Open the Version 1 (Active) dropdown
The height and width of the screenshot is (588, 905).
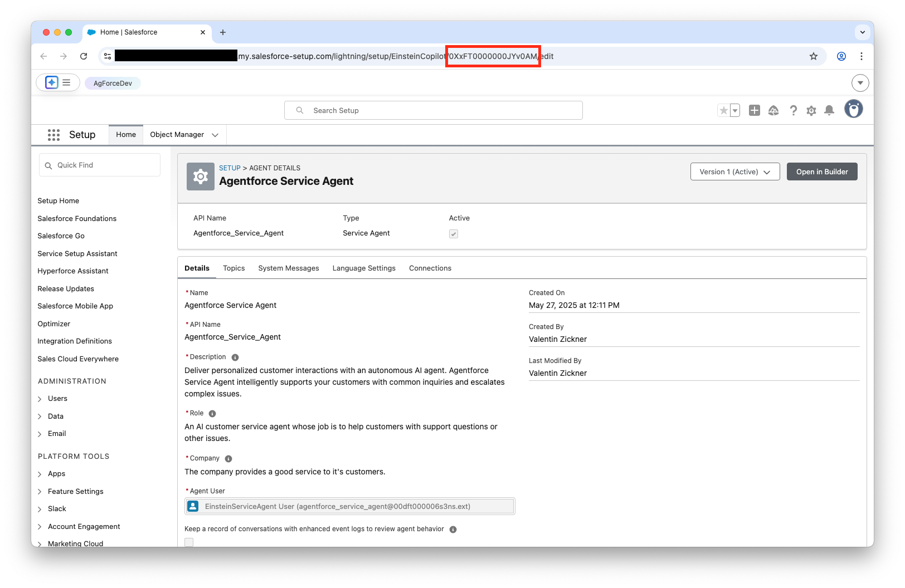[734, 171]
